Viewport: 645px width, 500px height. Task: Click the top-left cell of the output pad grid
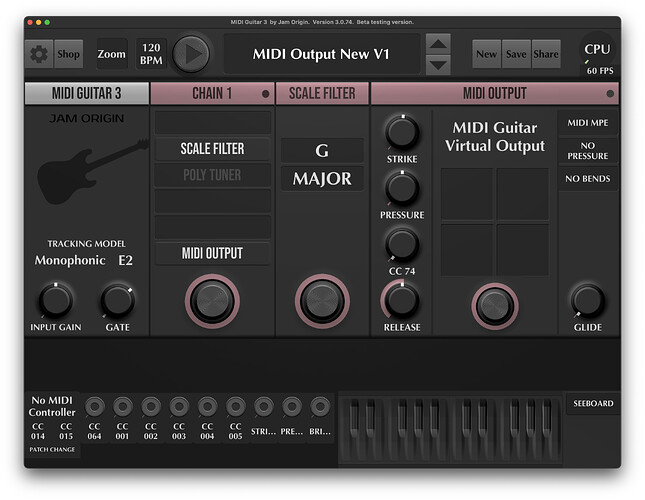(x=467, y=194)
